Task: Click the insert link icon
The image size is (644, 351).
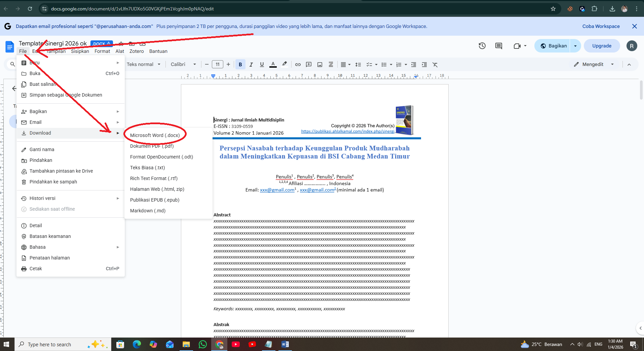Action: [298, 65]
